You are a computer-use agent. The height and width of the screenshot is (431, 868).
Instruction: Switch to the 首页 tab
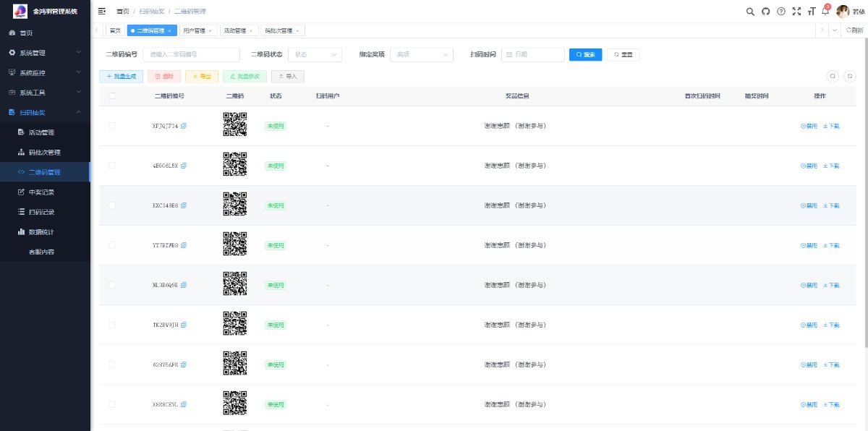click(x=114, y=30)
